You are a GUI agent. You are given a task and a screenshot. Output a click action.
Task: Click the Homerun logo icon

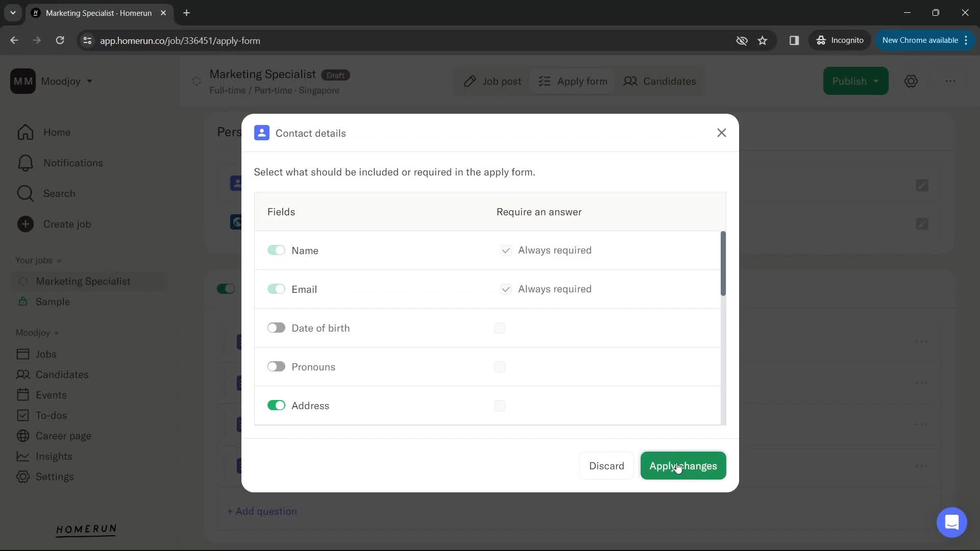[x=85, y=531]
